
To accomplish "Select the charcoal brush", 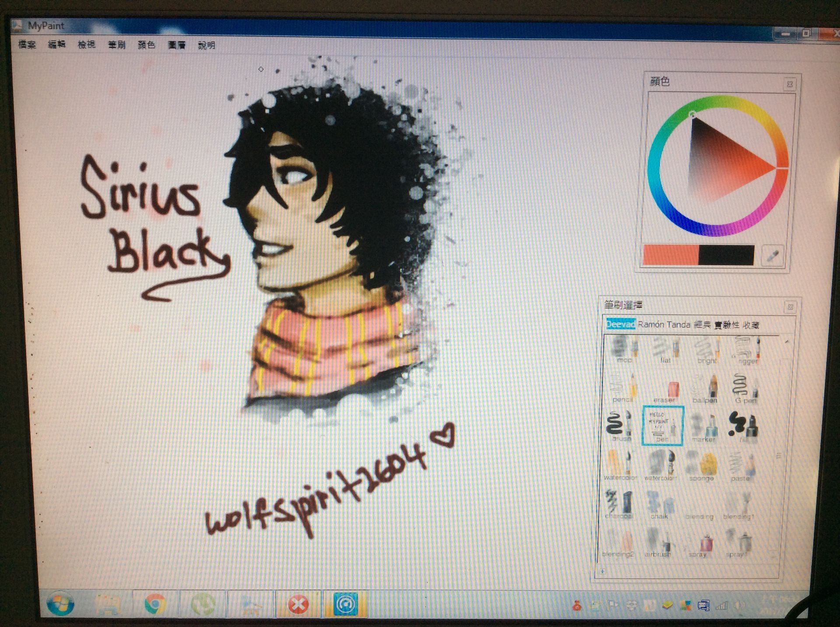I will pyautogui.click(x=619, y=504).
